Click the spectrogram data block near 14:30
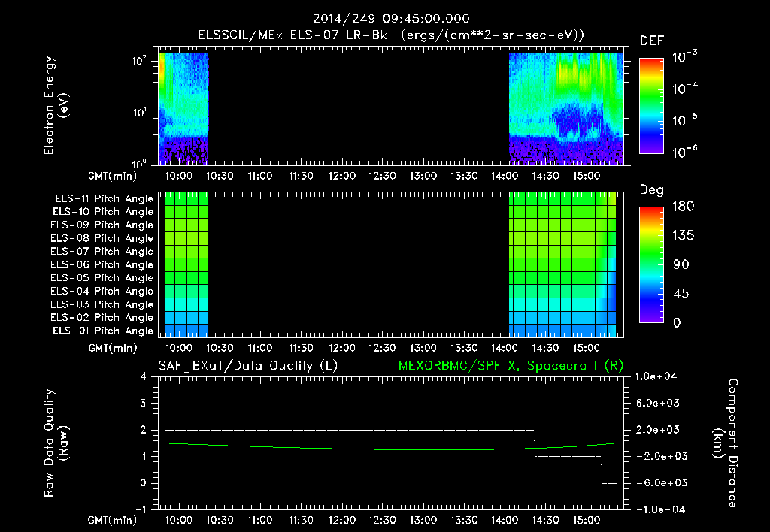 click(566, 108)
